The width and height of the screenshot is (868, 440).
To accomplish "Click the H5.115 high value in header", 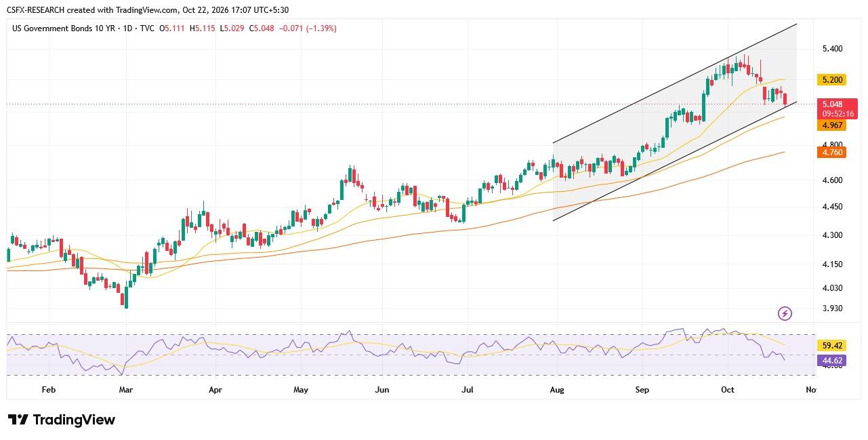I will (x=203, y=28).
